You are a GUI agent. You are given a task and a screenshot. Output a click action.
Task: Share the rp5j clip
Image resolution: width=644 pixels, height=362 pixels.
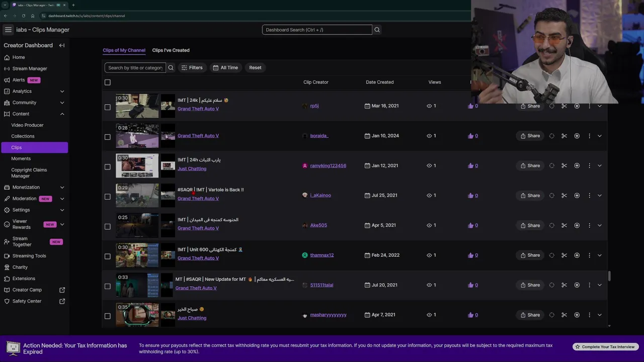(x=530, y=106)
